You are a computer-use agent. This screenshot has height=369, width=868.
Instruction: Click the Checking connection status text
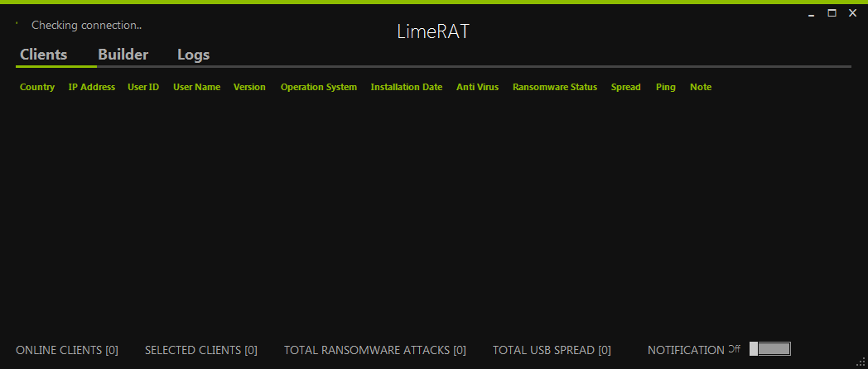pyautogui.click(x=86, y=26)
